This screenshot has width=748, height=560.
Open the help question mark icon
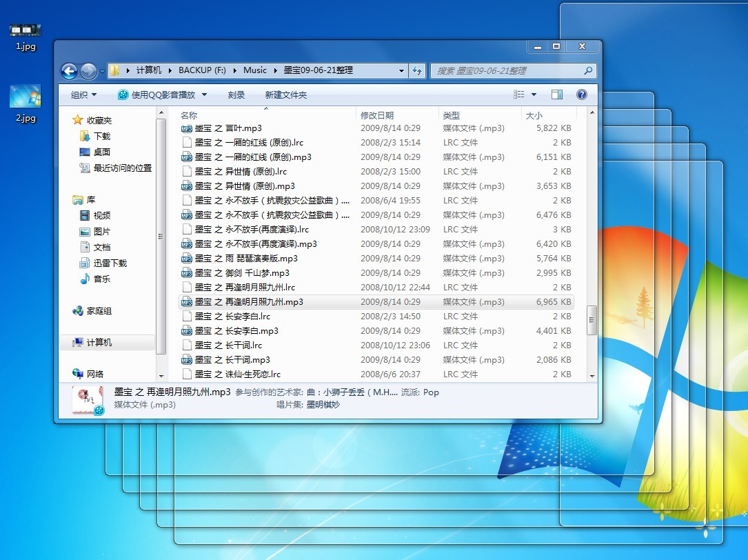click(581, 94)
